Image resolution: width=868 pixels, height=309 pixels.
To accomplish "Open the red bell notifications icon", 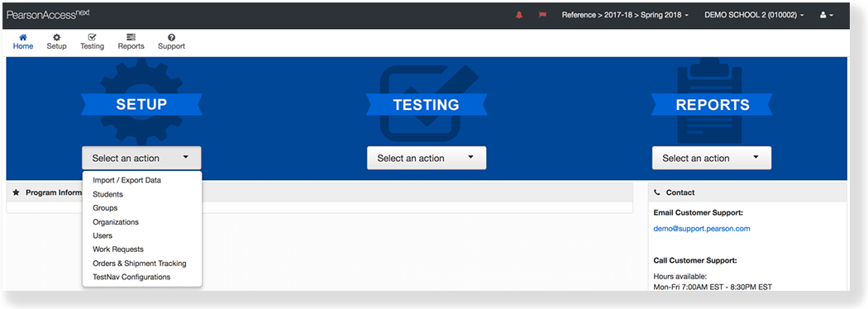I will coord(519,16).
